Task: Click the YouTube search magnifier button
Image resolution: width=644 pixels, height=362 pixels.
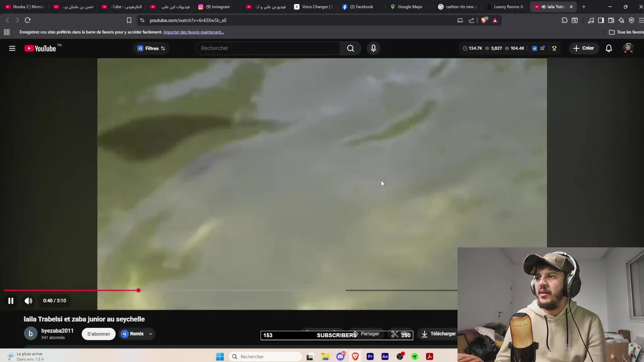Action: pyautogui.click(x=351, y=48)
